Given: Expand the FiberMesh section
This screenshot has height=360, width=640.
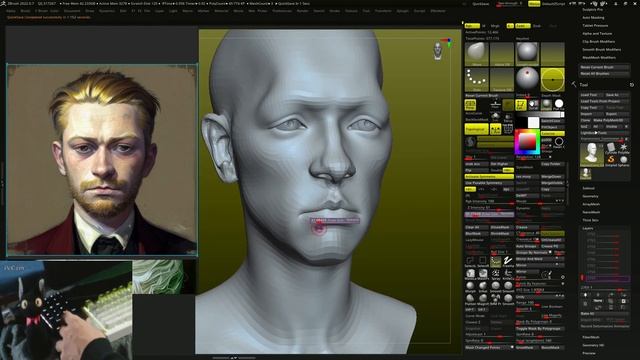Looking at the screenshot, I should 591,337.
